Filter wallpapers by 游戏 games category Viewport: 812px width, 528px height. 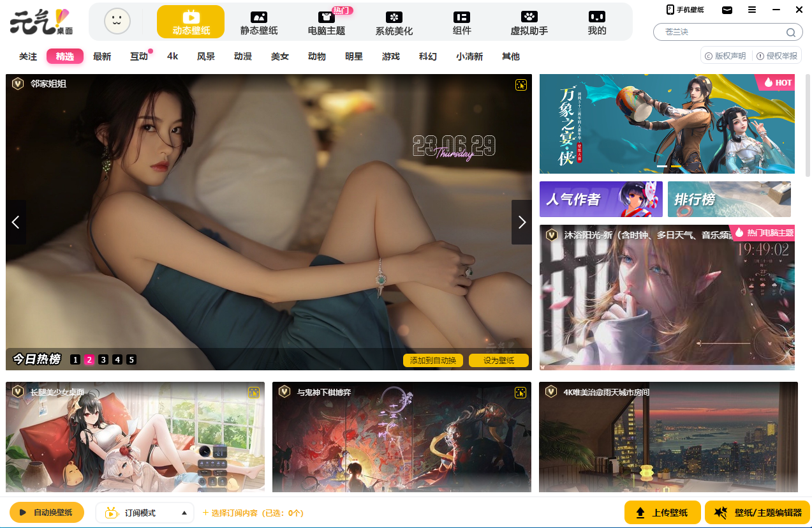tap(391, 56)
